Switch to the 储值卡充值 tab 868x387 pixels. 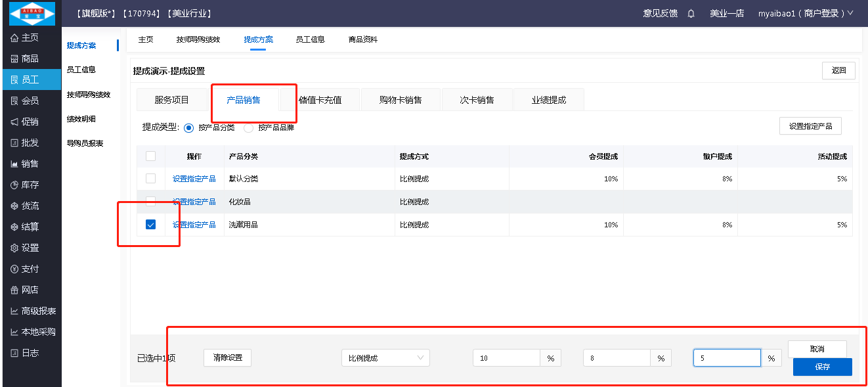(x=320, y=100)
